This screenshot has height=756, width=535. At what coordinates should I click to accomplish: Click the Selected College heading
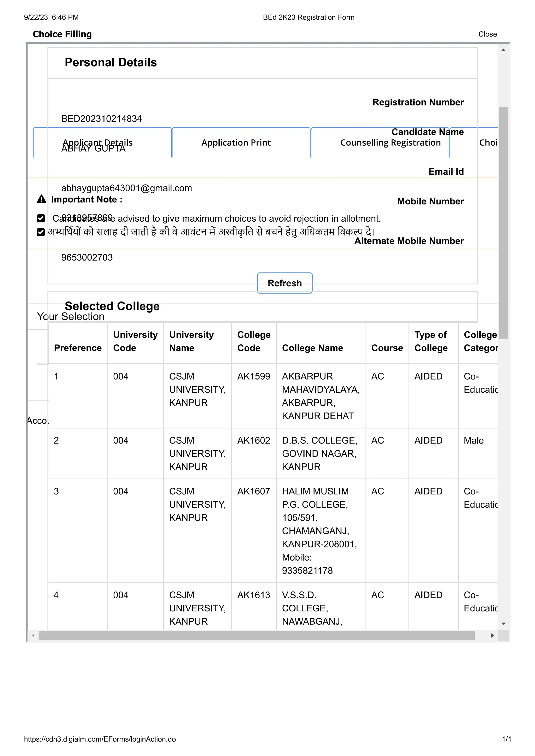coord(112,306)
